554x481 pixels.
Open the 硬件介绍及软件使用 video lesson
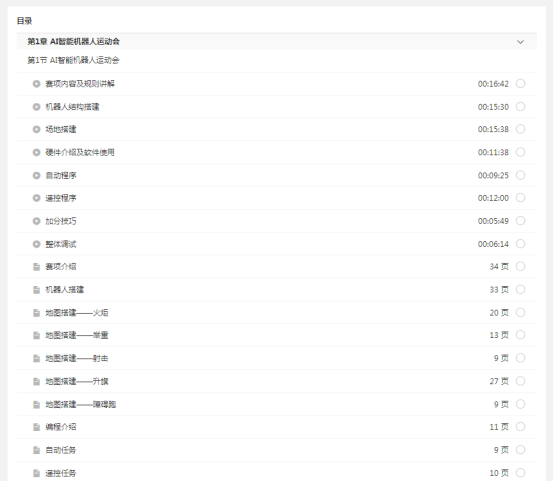point(277,152)
